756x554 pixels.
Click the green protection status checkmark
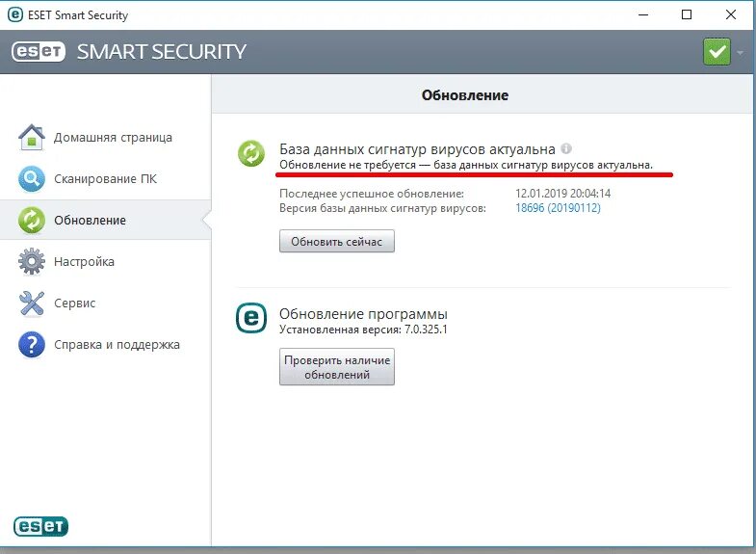pyautogui.click(x=717, y=51)
